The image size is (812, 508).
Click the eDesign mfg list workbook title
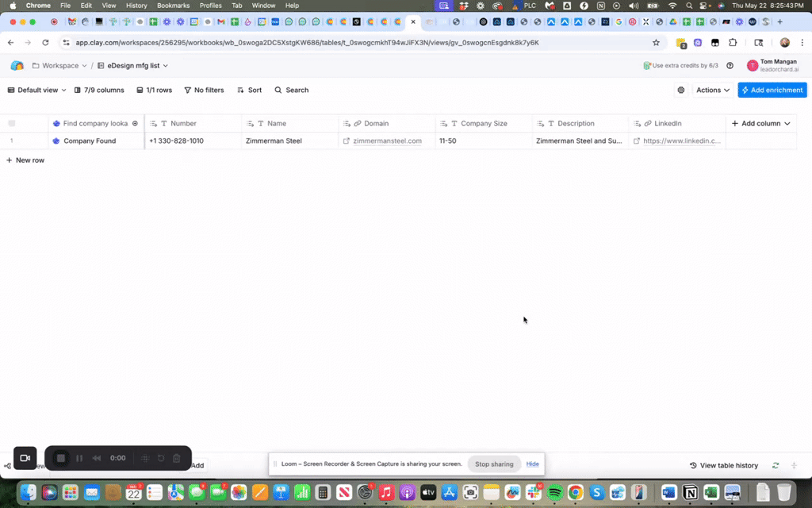[132, 66]
